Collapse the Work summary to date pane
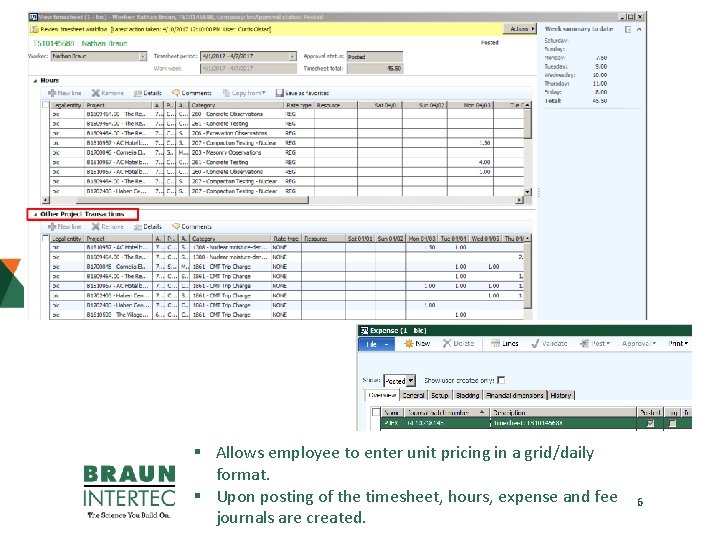The width and height of the screenshot is (720, 540). pyautogui.click(x=639, y=29)
